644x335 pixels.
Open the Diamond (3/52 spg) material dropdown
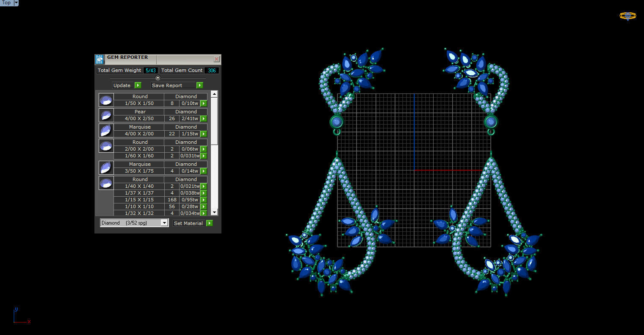coord(164,223)
